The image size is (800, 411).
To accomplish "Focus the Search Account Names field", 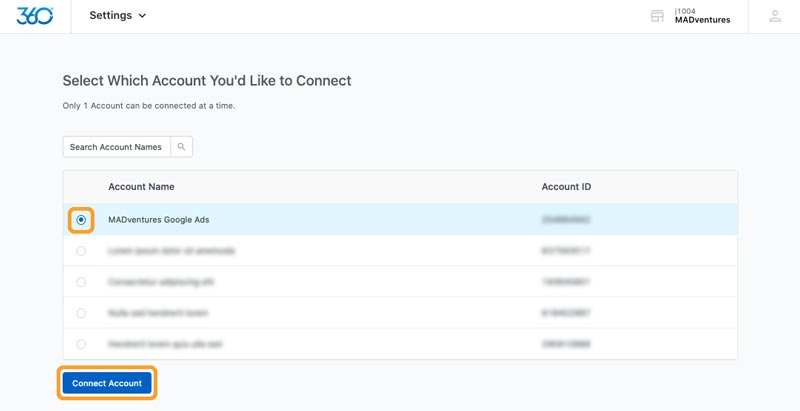I will [116, 147].
